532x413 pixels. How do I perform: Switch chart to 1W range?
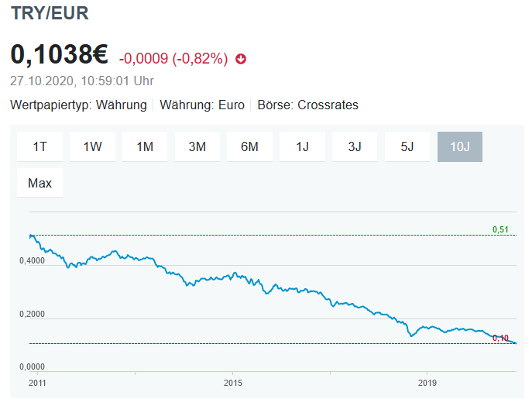92,146
